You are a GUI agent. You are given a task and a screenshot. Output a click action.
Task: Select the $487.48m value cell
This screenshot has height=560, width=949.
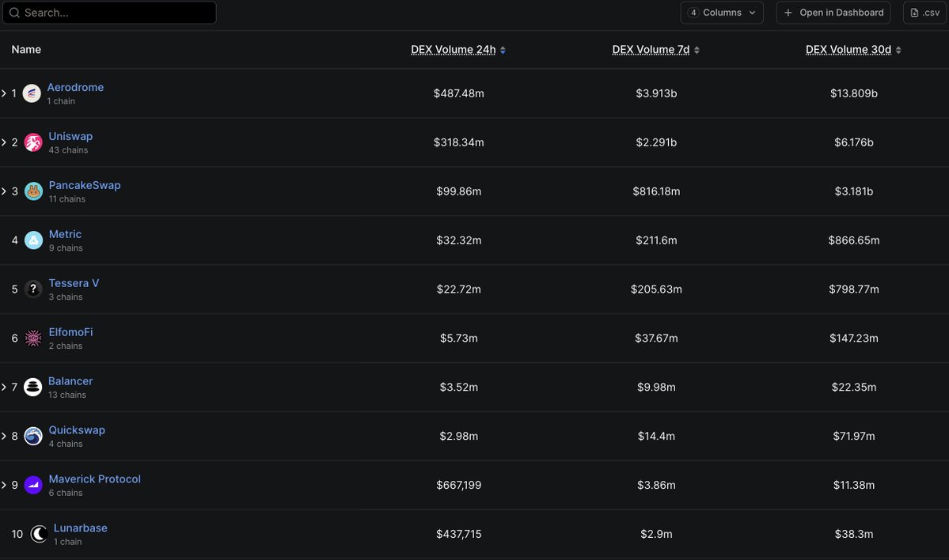tap(459, 93)
